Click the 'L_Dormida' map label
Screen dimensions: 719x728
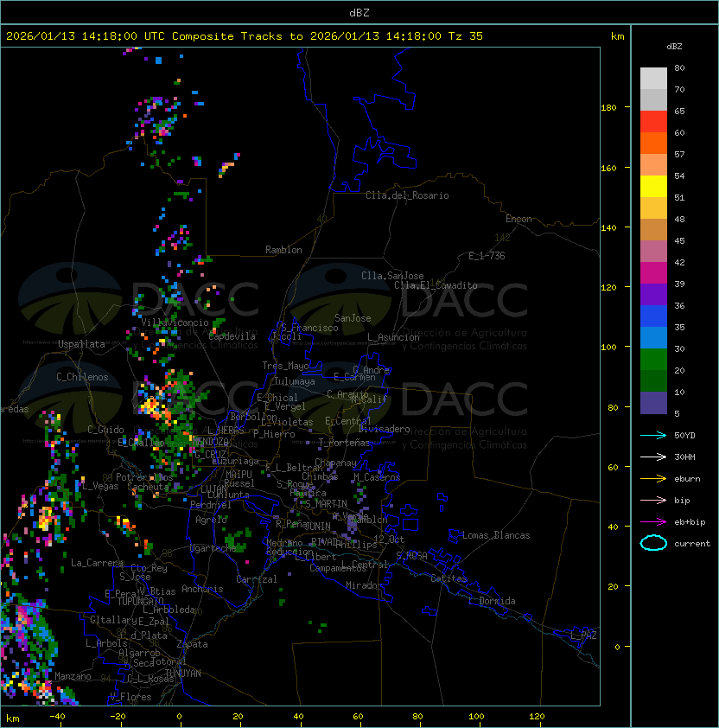point(492,601)
